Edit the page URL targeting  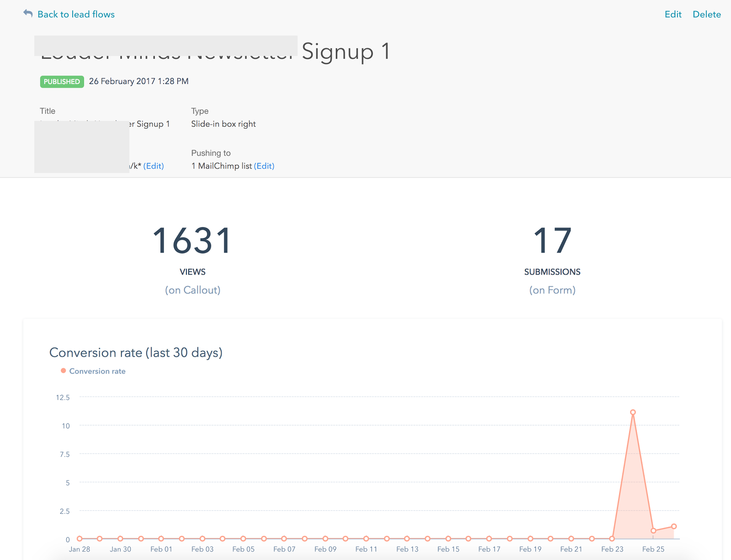click(154, 166)
